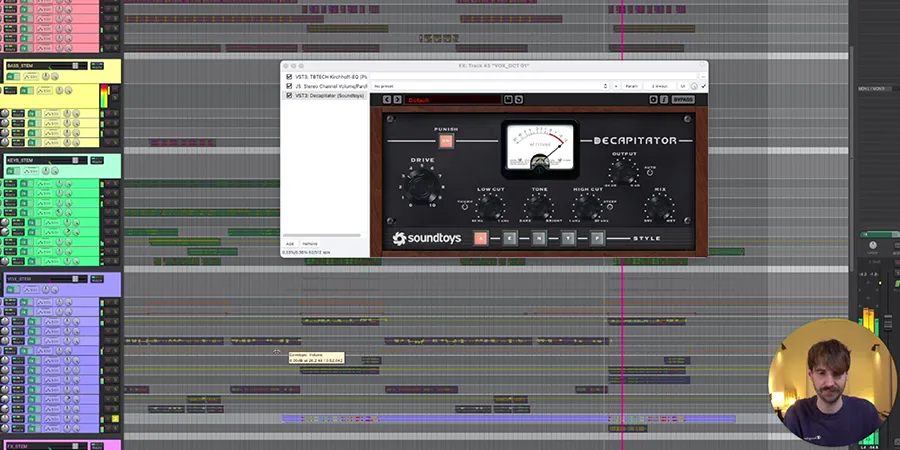Open the Route button on KEYS_STEM track
Viewport: 900px width, 450px height.
pyautogui.click(x=97, y=160)
